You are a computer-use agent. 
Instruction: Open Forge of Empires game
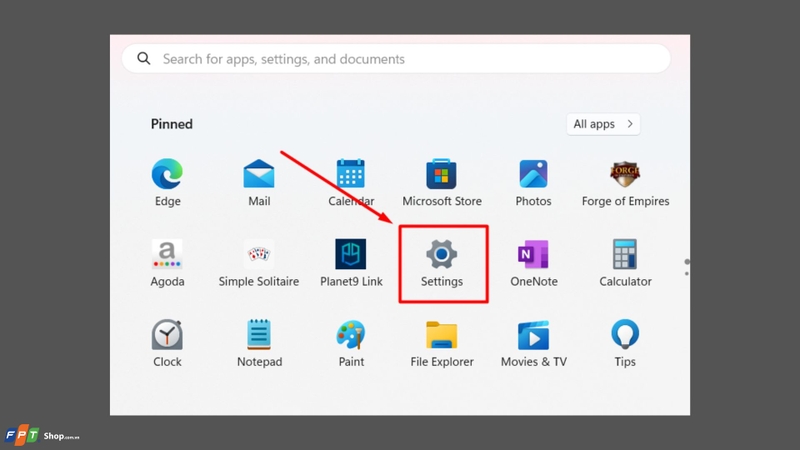[x=625, y=174]
